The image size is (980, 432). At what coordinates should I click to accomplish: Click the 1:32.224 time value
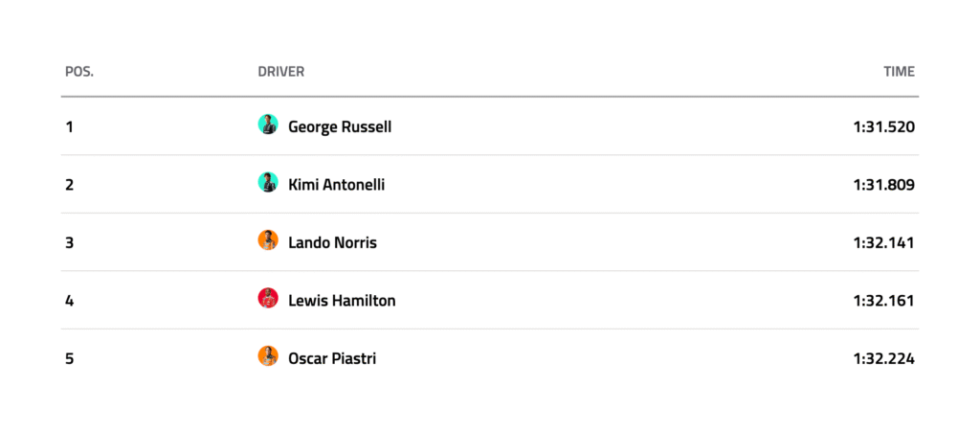tap(883, 358)
